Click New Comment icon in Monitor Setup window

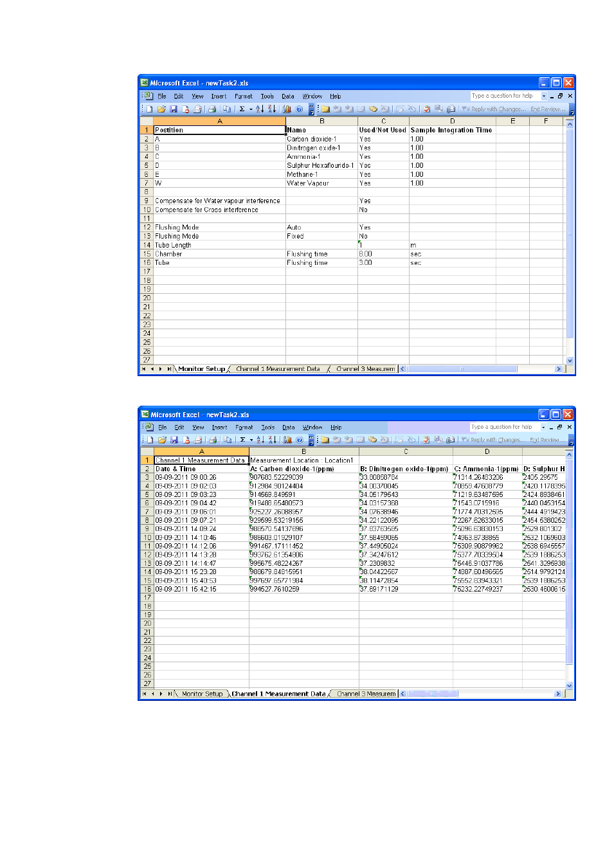click(325, 109)
